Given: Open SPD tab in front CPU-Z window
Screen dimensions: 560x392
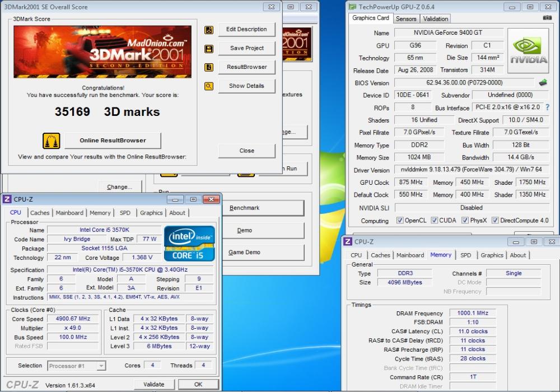Looking at the screenshot, I should pos(125,213).
